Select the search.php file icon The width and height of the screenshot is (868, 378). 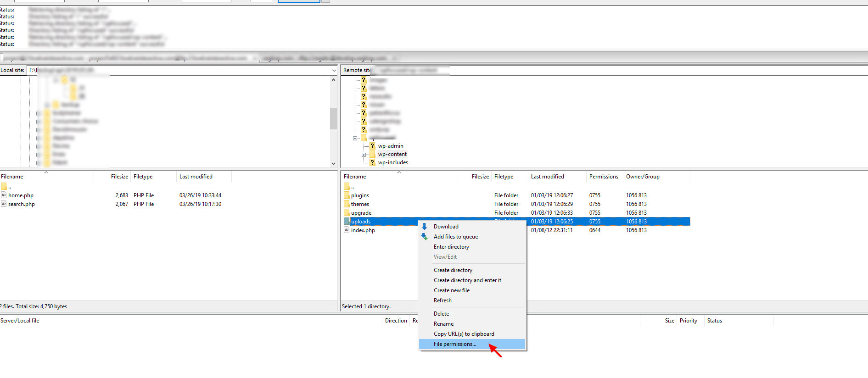coord(4,204)
